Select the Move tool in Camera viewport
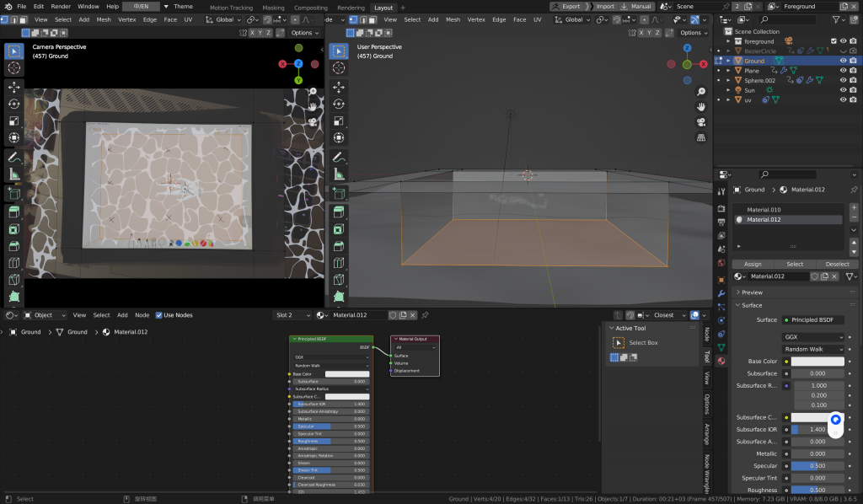The width and height of the screenshot is (863, 504). click(x=14, y=87)
